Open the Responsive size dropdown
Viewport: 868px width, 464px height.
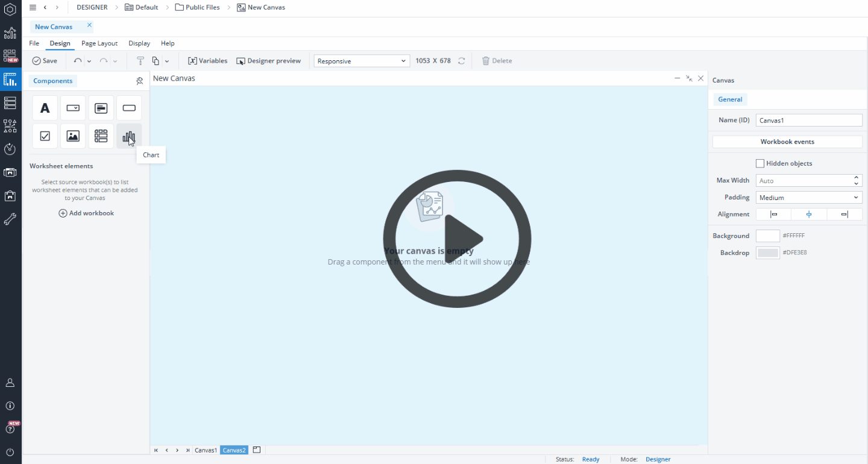pos(362,61)
